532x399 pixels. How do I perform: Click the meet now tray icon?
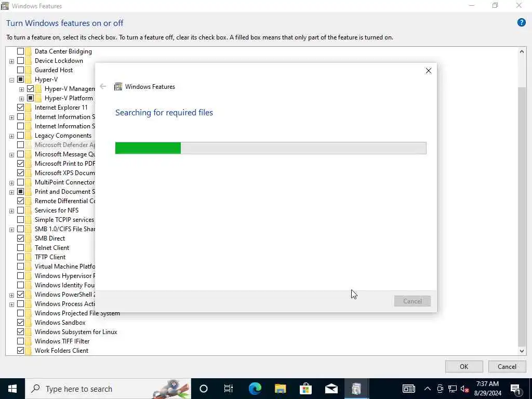440,389
